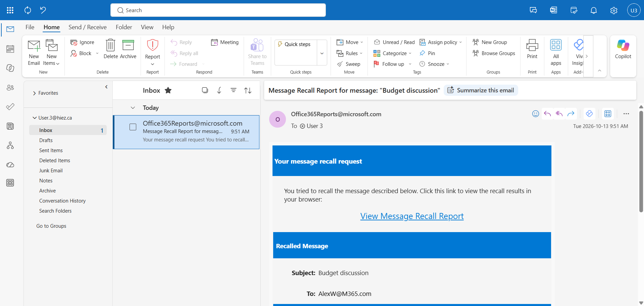The height and width of the screenshot is (306, 644).
Task: Expand Categorize dropdown
Action: [x=410, y=53]
